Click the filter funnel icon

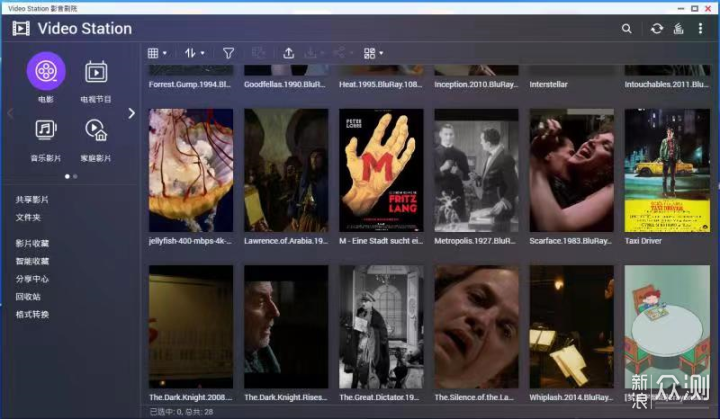click(x=228, y=53)
